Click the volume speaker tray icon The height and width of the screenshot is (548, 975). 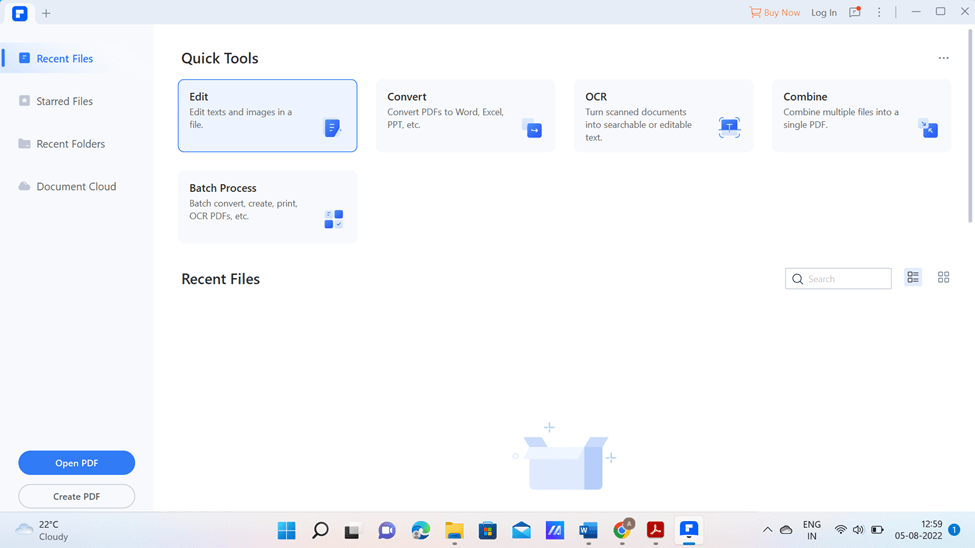point(858,530)
